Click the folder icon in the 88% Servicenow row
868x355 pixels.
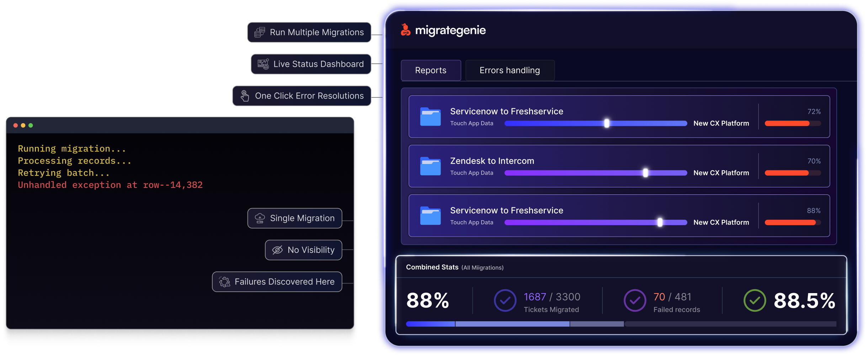430,216
